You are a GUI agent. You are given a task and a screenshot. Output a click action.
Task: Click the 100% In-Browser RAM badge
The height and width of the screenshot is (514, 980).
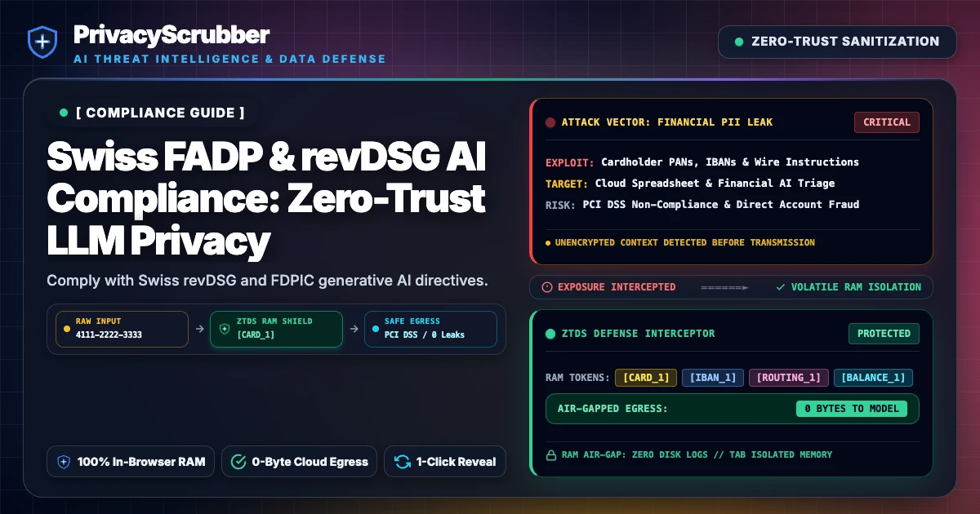pos(131,462)
